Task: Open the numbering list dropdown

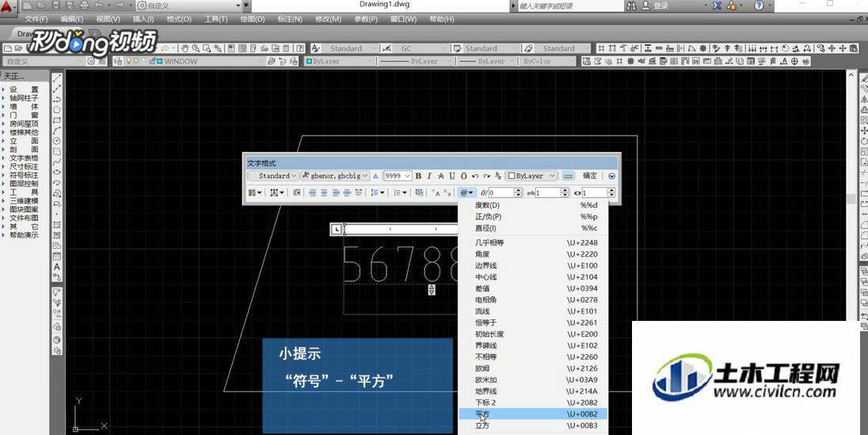Action: pos(400,193)
